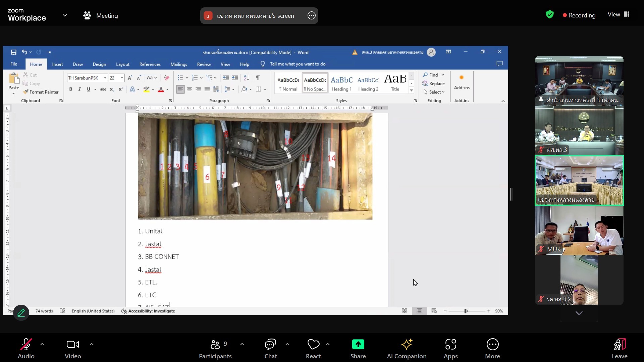Viewport: 644px width, 362px height.
Task: Open the Apps panel
Action: pyautogui.click(x=450, y=349)
